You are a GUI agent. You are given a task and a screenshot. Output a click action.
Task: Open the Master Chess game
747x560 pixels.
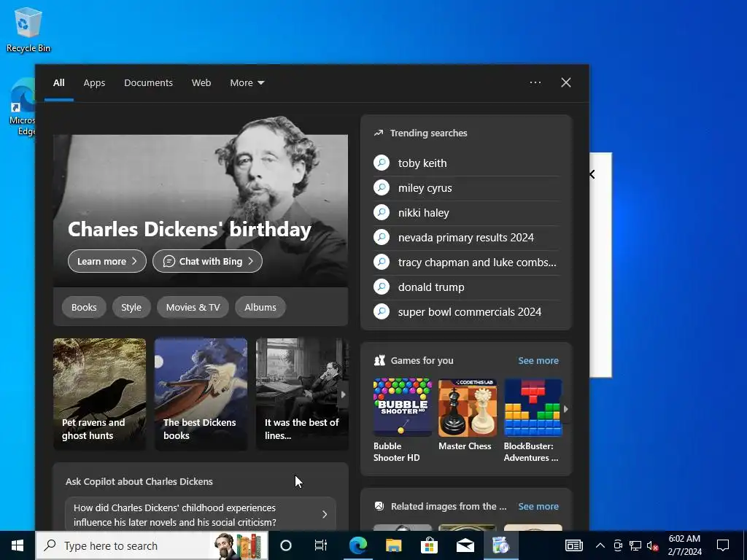tap(468, 414)
